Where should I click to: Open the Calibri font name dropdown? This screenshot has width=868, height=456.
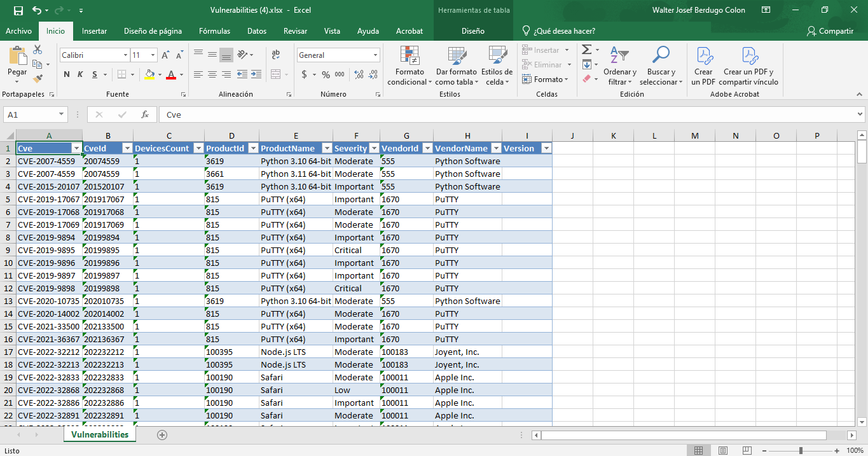point(125,55)
